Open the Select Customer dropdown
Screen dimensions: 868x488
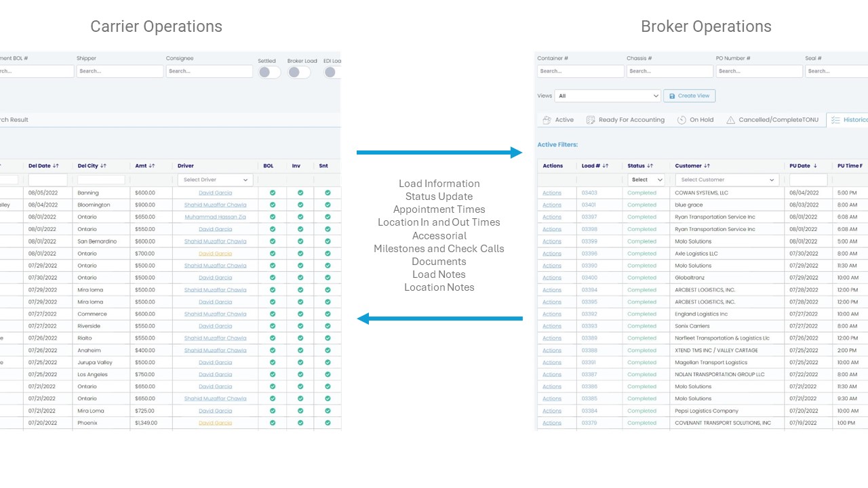(727, 180)
